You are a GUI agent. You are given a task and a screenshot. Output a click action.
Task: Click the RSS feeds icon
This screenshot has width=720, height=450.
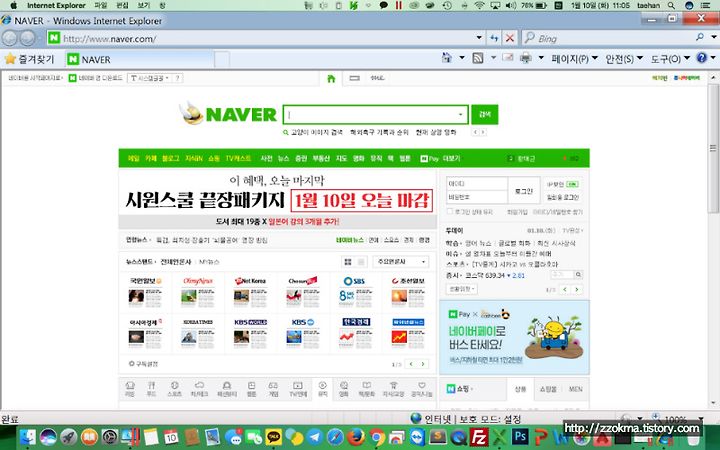pos(478,58)
